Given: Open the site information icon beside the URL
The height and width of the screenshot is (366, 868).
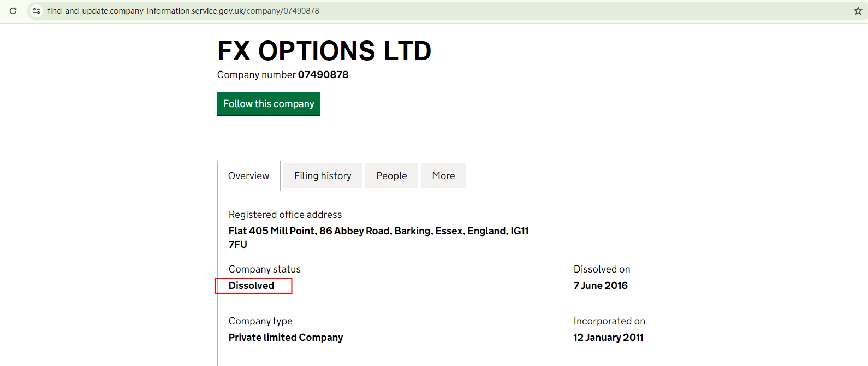Looking at the screenshot, I should click(x=37, y=11).
